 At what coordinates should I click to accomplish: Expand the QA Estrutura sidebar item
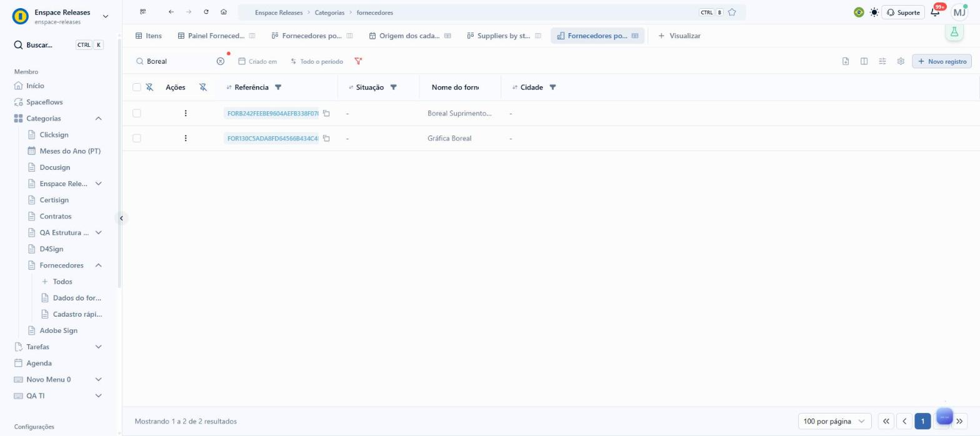[x=98, y=232]
